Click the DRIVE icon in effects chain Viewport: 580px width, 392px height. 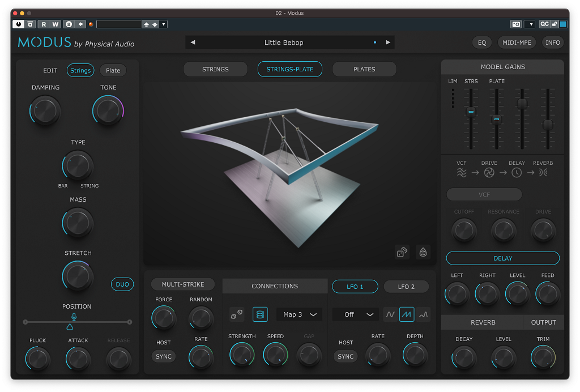pos(489,173)
